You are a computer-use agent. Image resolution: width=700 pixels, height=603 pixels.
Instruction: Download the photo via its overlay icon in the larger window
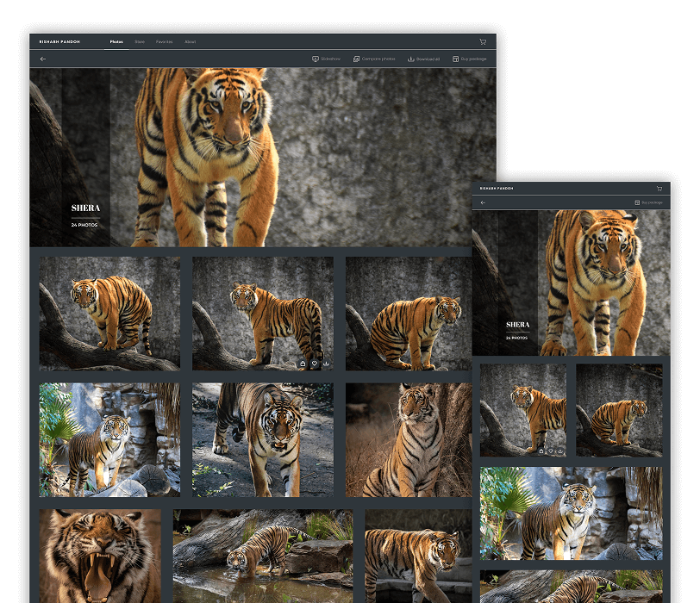click(x=326, y=364)
